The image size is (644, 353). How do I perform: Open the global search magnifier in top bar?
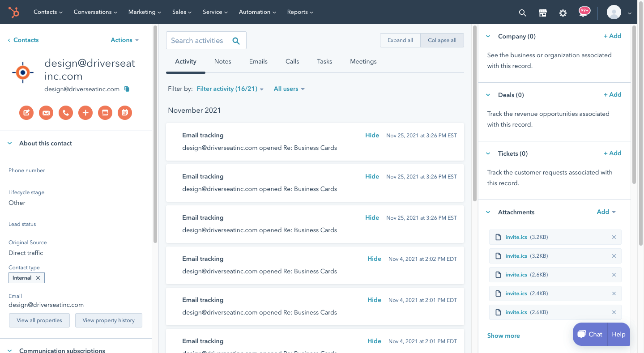[522, 13]
